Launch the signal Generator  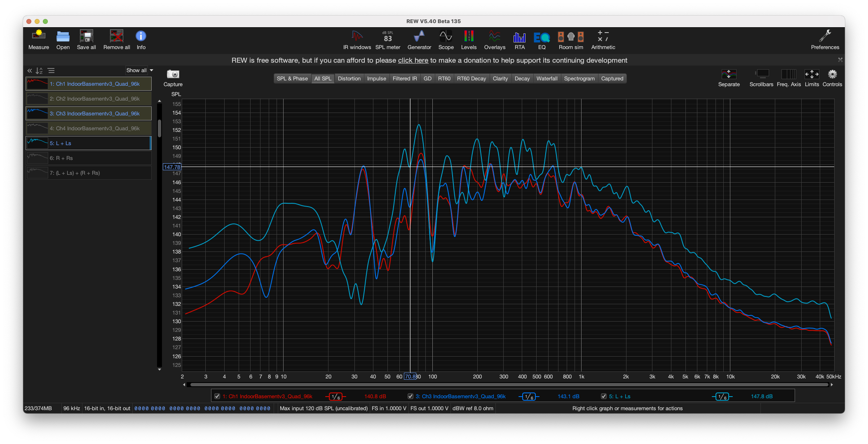(419, 40)
